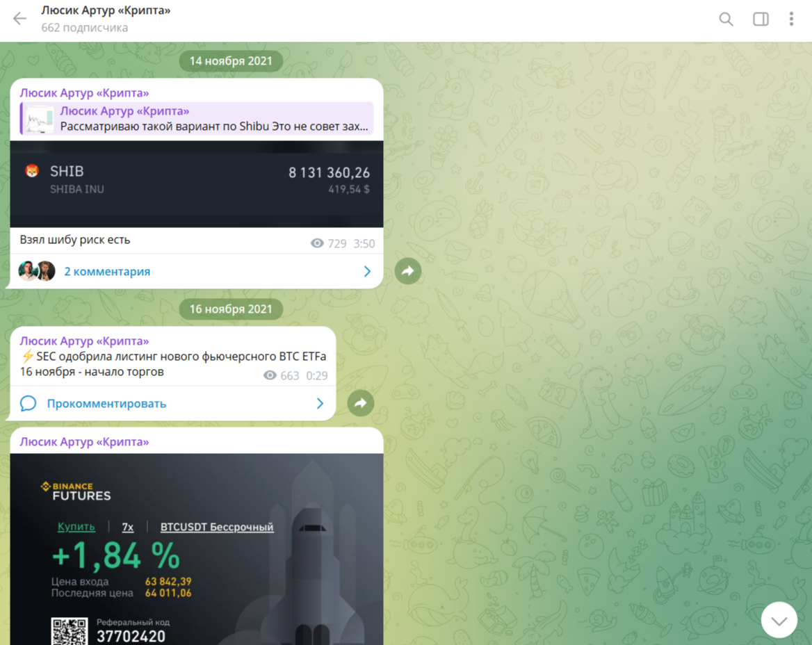812x645 pixels.
Task: Open the 2 комментария link
Action: click(x=107, y=271)
